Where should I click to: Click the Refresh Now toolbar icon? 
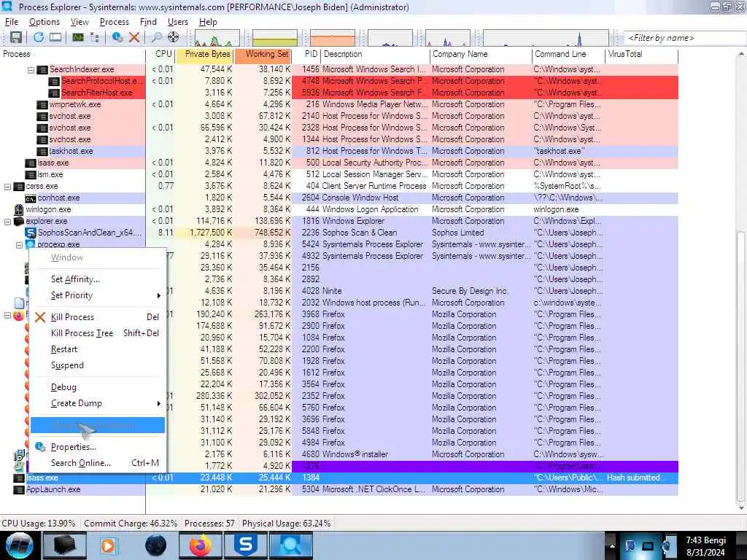click(39, 37)
